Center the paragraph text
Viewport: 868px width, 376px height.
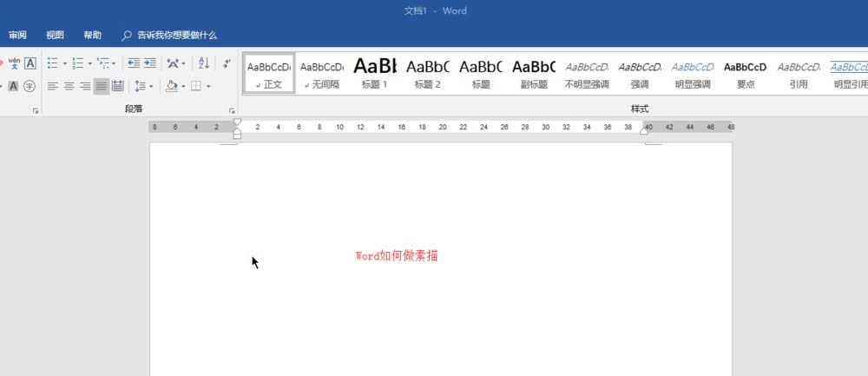[x=69, y=86]
